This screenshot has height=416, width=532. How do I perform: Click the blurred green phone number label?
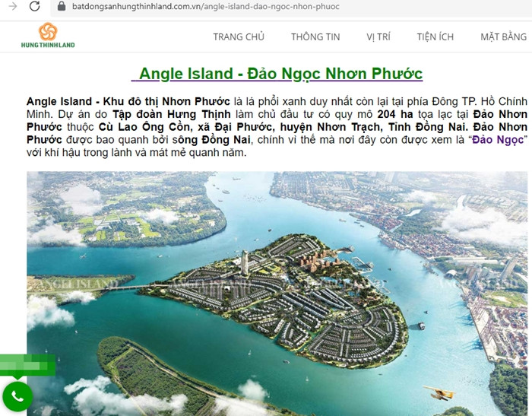pyautogui.click(x=27, y=365)
